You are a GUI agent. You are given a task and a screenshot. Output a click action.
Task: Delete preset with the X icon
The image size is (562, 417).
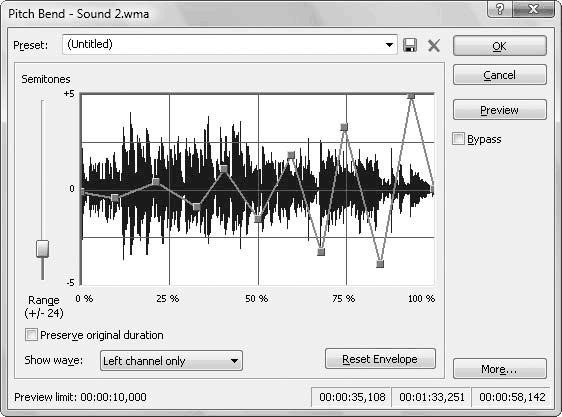point(434,46)
